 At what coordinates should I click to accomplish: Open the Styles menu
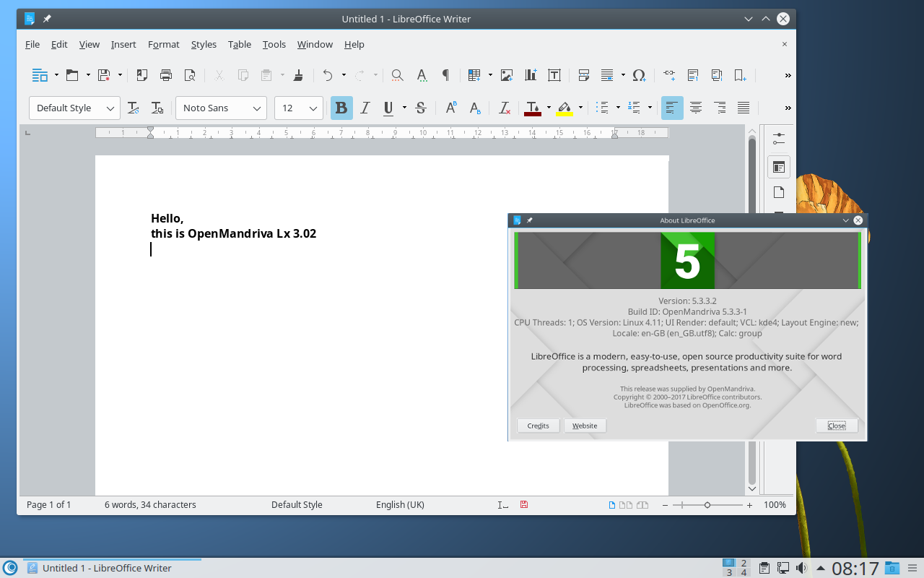coord(204,44)
